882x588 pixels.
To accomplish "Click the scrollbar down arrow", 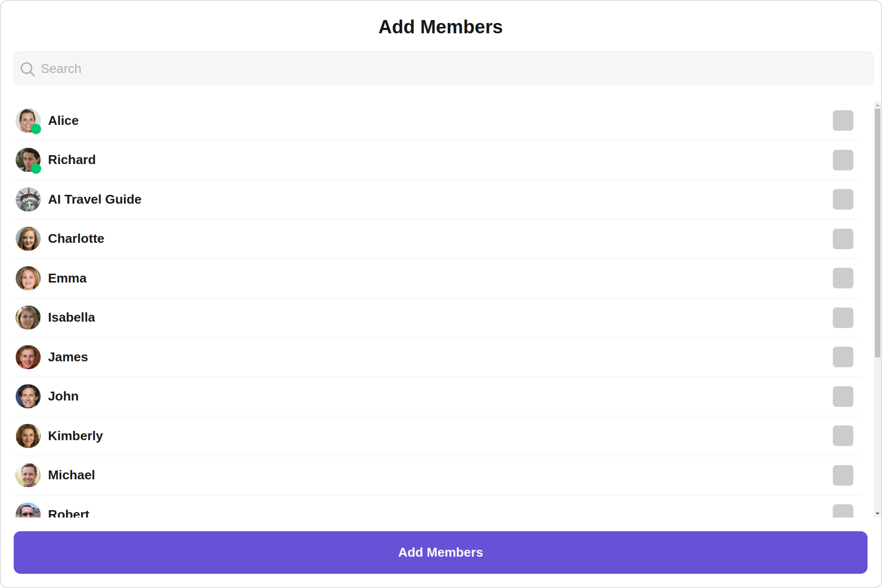I will click(x=877, y=513).
